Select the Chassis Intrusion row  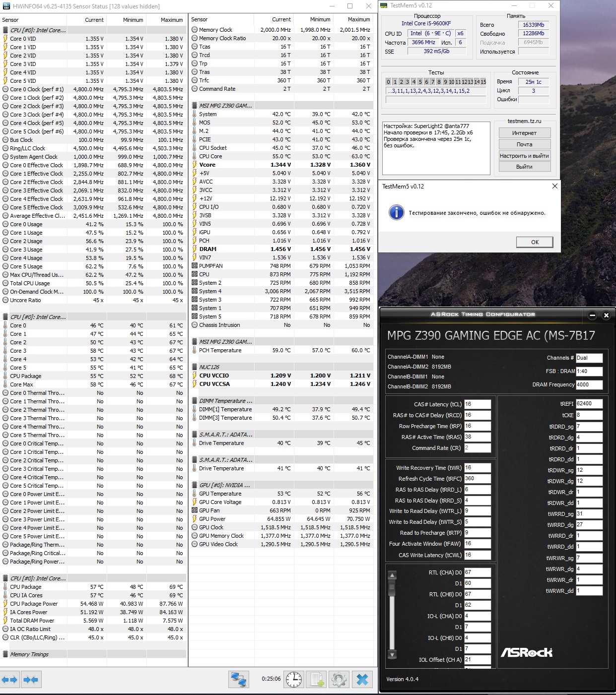282,325
